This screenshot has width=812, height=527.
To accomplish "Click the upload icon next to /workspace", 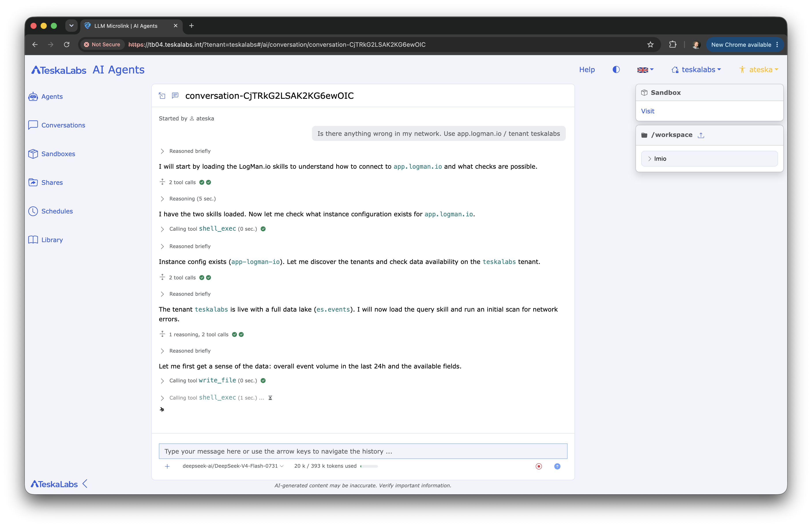I will coord(701,135).
